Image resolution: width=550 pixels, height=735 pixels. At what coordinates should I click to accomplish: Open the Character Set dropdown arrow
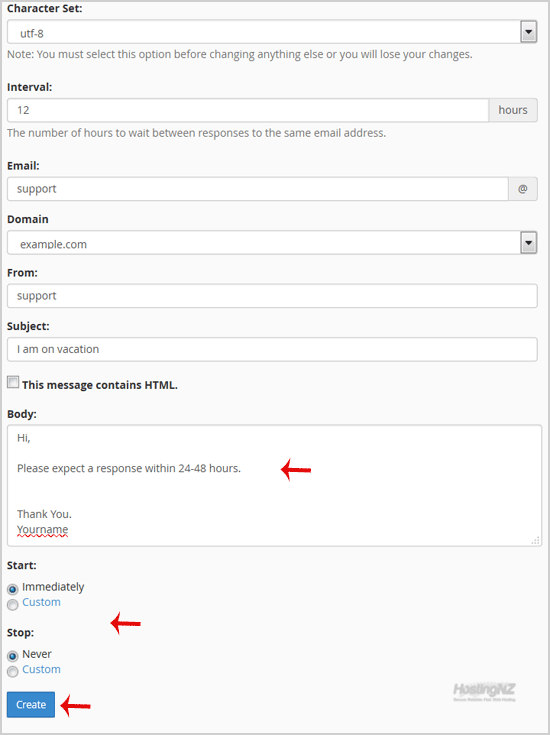528,32
